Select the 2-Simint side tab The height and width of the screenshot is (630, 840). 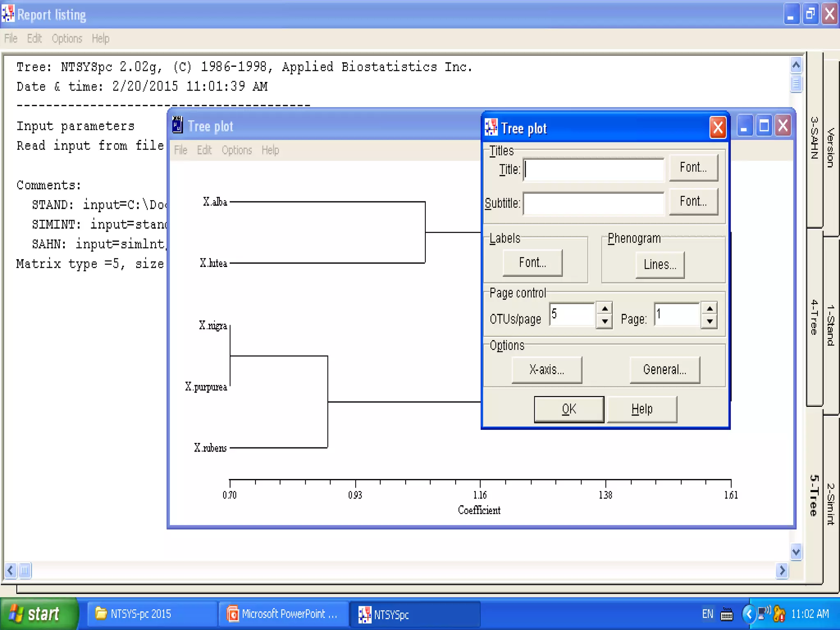click(831, 504)
